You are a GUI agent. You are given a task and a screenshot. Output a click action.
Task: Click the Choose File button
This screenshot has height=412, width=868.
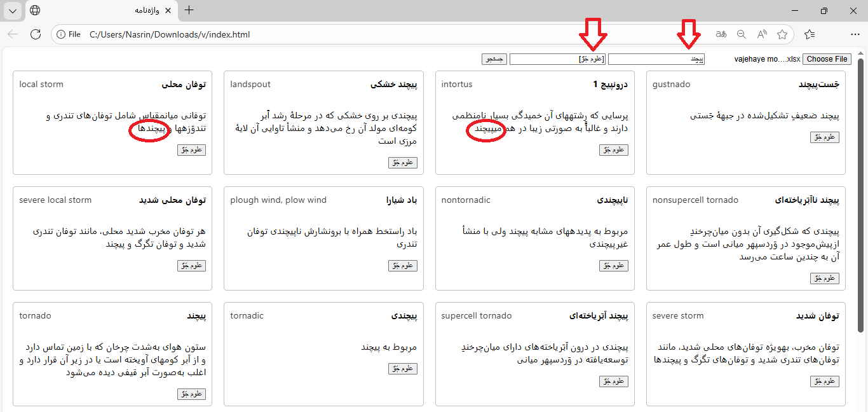tap(827, 59)
